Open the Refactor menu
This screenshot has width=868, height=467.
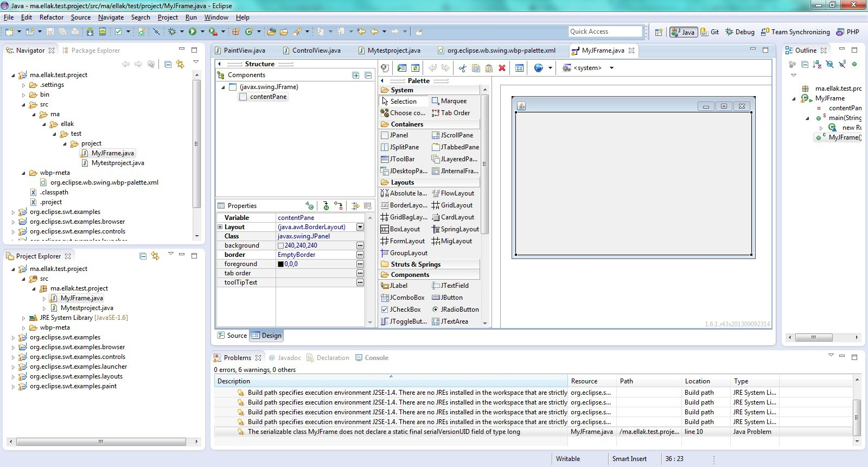(52, 17)
